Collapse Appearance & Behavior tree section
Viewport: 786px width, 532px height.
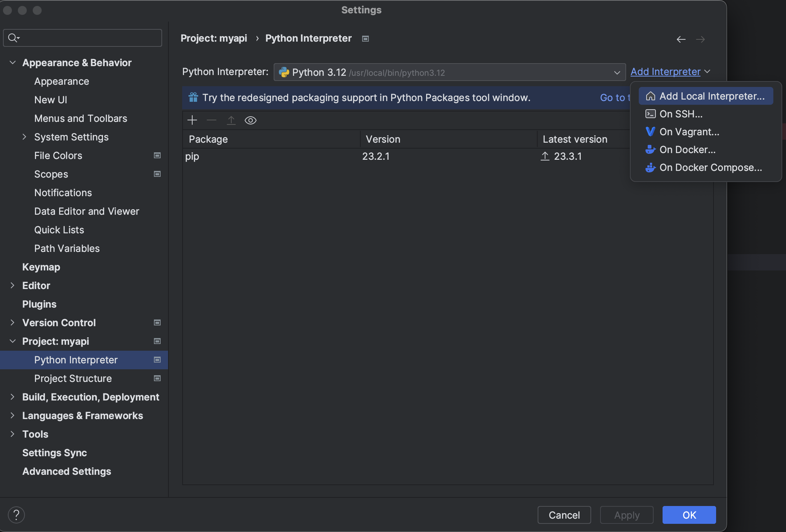click(13, 62)
